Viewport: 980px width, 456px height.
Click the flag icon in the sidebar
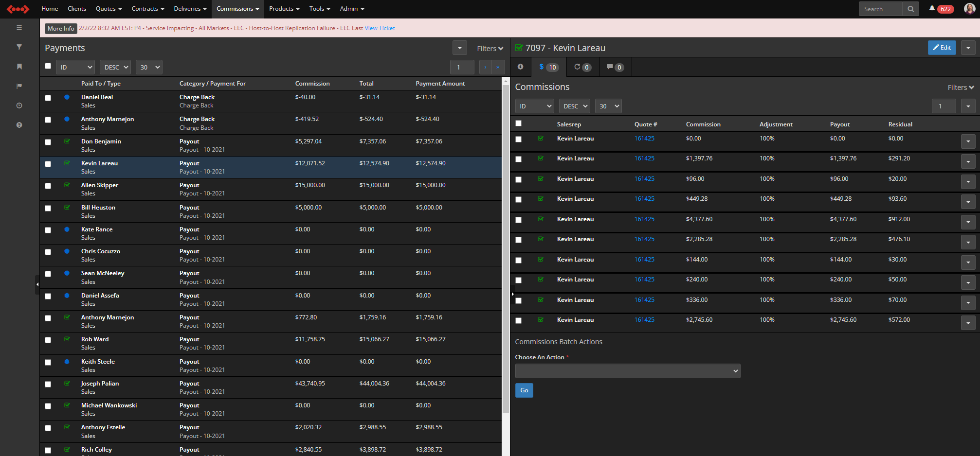pos(19,86)
